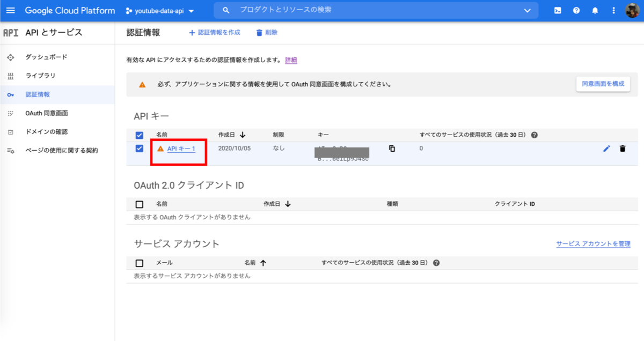The width and height of the screenshot is (644, 341).
Task: Copy the API key to clipboard
Action: 391,149
